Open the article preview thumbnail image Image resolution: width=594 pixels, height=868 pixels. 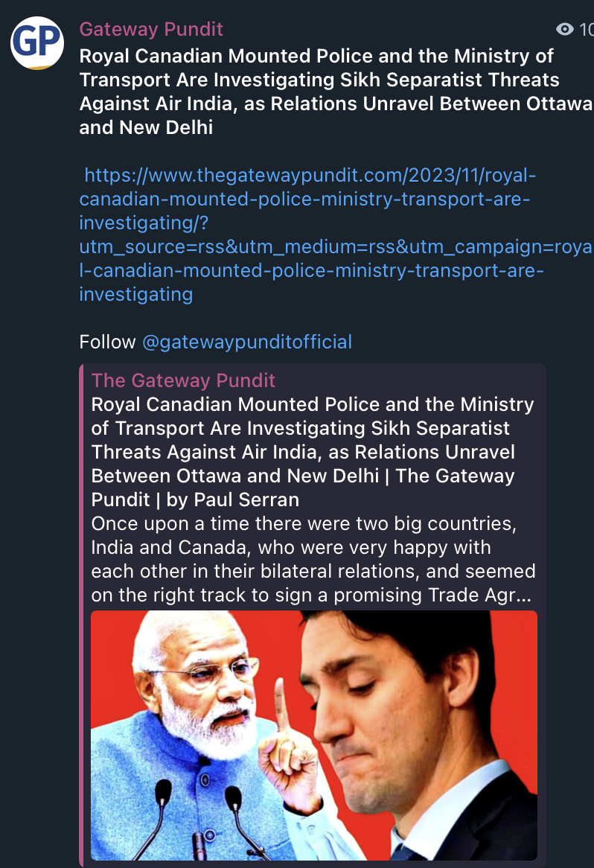point(314,735)
